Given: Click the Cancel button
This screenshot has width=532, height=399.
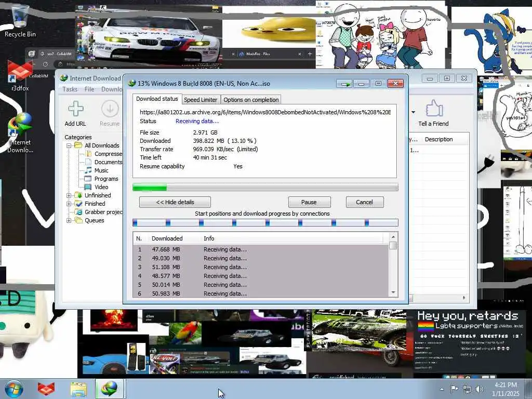Looking at the screenshot, I should (364, 202).
